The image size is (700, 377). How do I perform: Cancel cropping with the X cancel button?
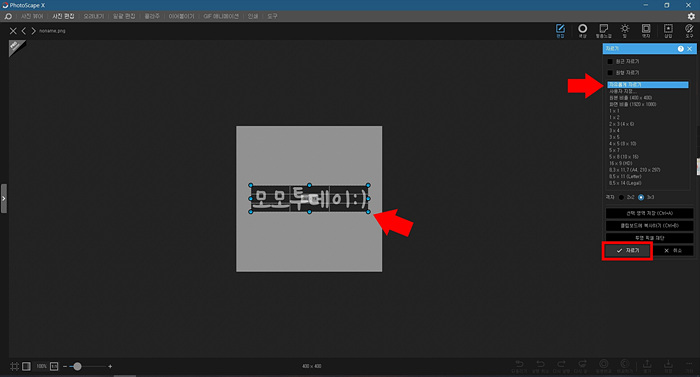pyautogui.click(x=673, y=251)
